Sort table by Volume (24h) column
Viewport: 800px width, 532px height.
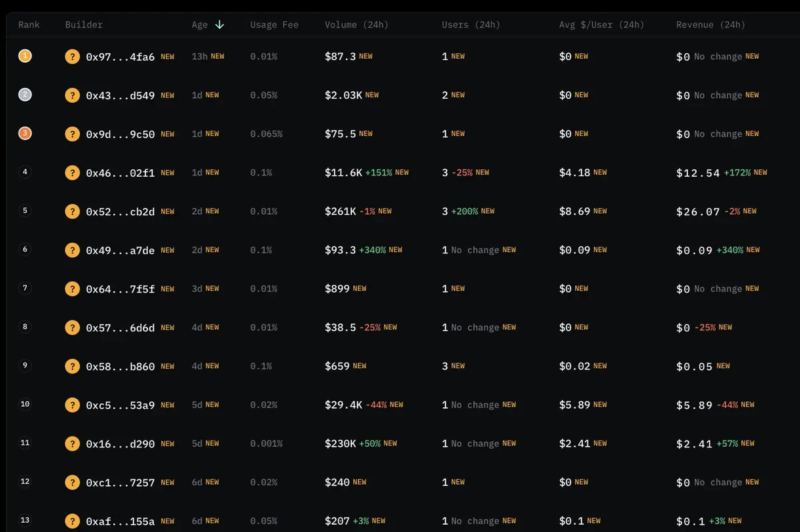pos(356,25)
